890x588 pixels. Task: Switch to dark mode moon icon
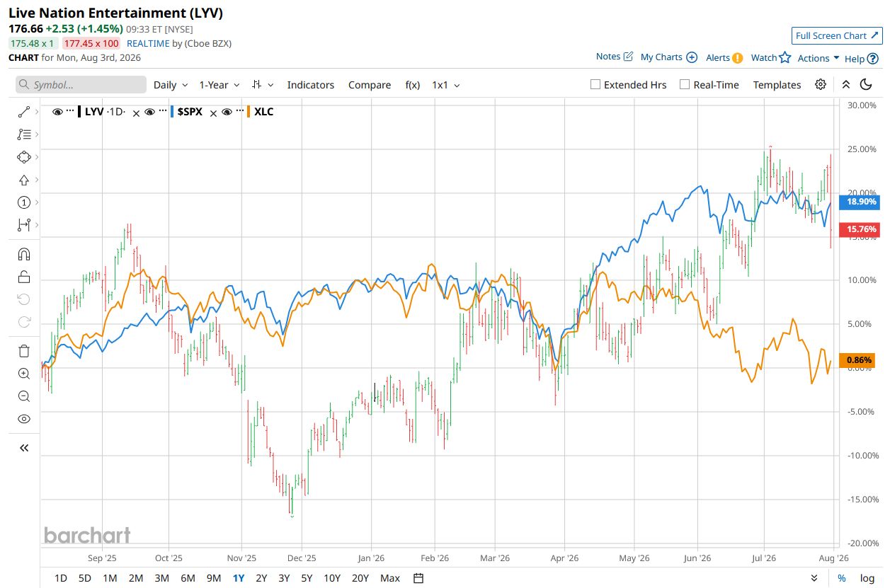(866, 84)
